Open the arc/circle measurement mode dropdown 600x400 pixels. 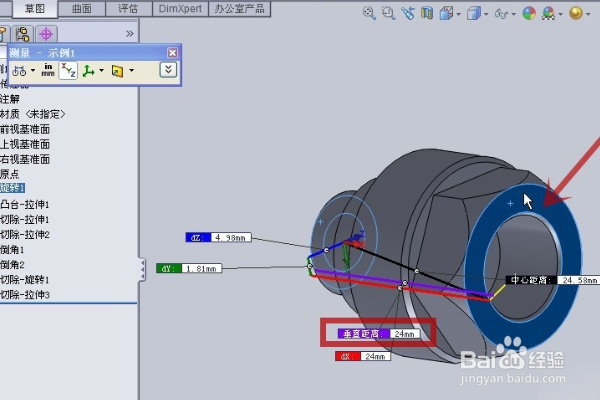click(33, 70)
